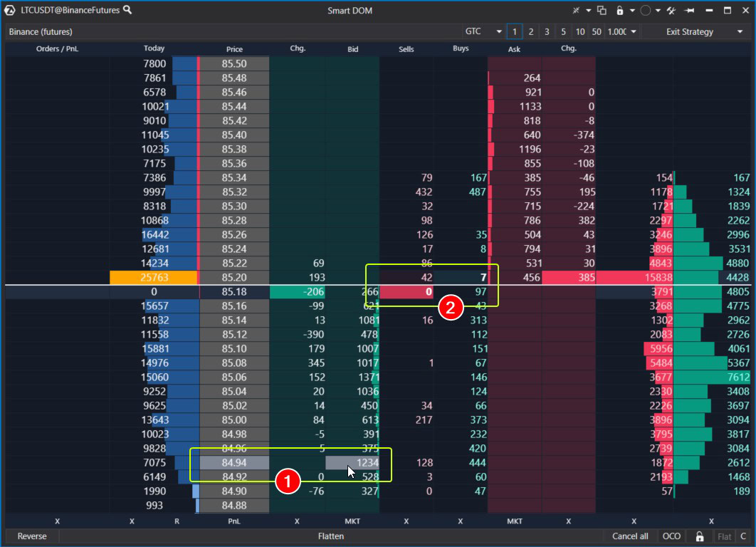Pin the window with the pin icon
Screen dimensions: 756x547
click(689, 11)
